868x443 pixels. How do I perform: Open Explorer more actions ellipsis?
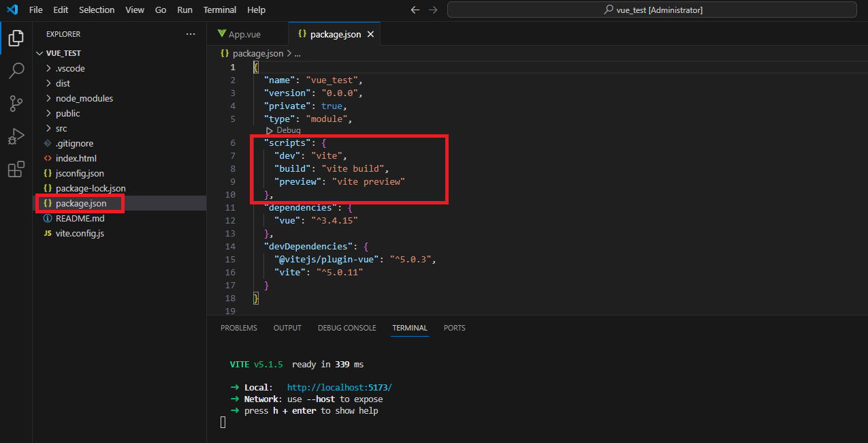pos(190,34)
